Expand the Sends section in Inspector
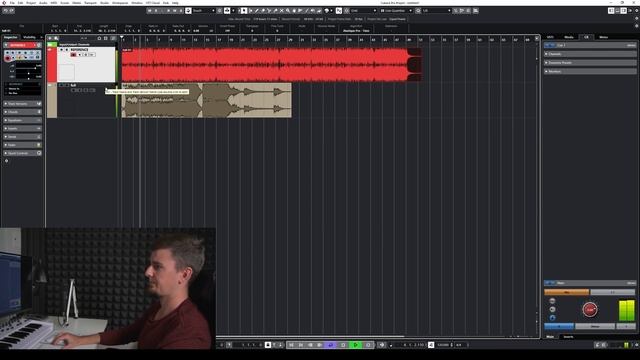 pyautogui.click(x=22, y=137)
